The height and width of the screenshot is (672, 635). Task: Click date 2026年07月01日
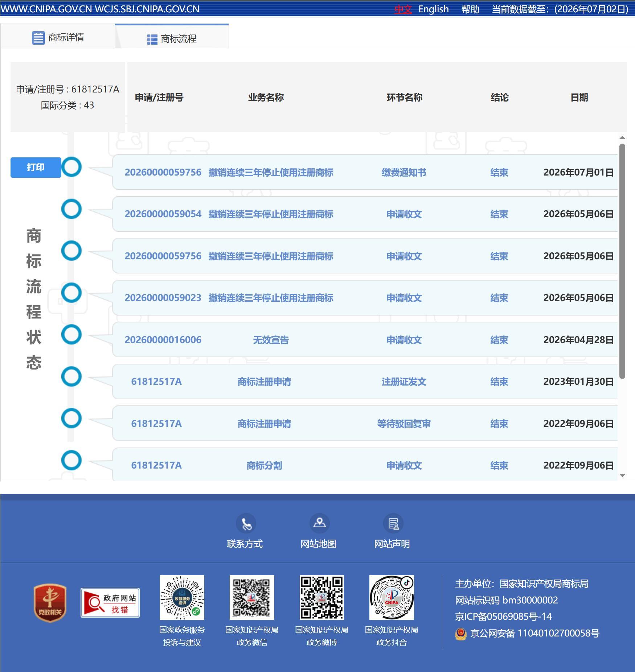578,172
